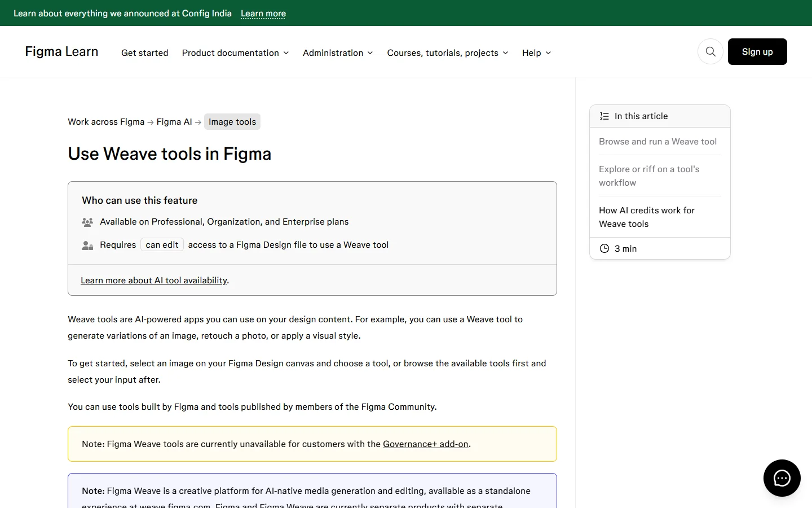The image size is (812, 508).
Task: Go to the Figma AI breadcrumb
Action: coord(174,122)
